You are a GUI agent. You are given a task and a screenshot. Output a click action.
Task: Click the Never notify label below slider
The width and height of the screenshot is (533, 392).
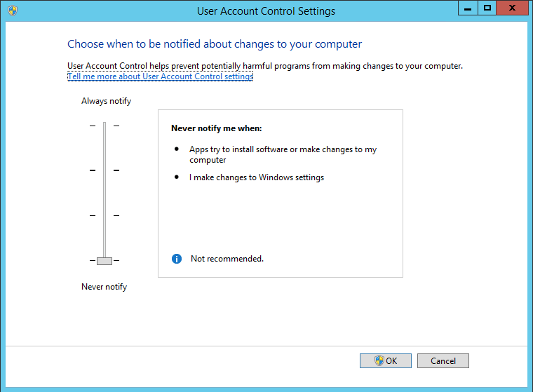104,287
